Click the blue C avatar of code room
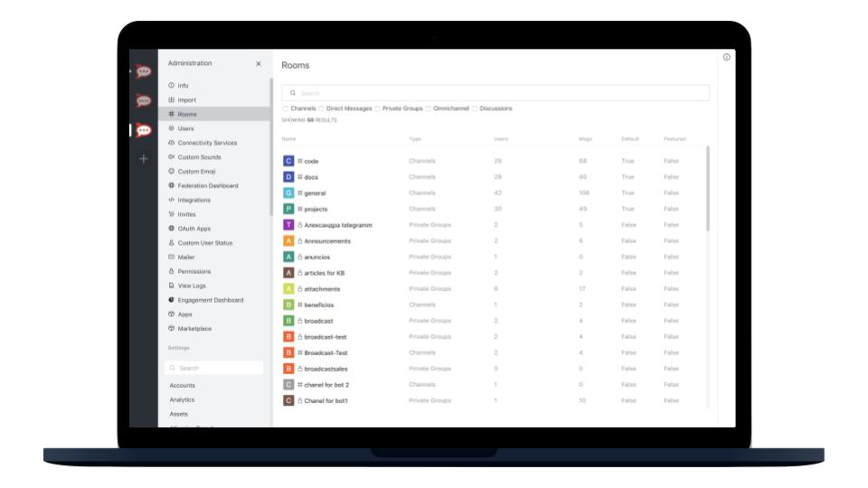This screenshot has height=488, width=868. coord(288,161)
